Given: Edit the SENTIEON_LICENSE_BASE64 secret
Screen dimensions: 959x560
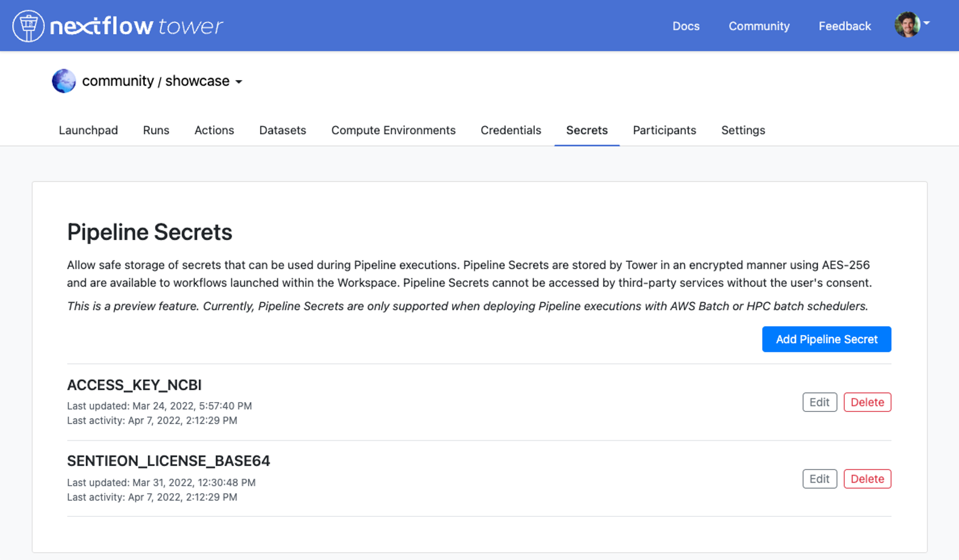Looking at the screenshot, I should tap(819, 479).
